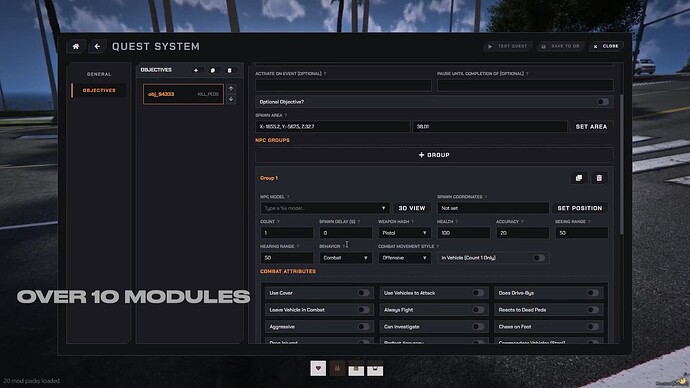Screen dimensions: 690x388
Task: Show help for Spawn Area
Action: pyautogui.click(x=286, y=115)
